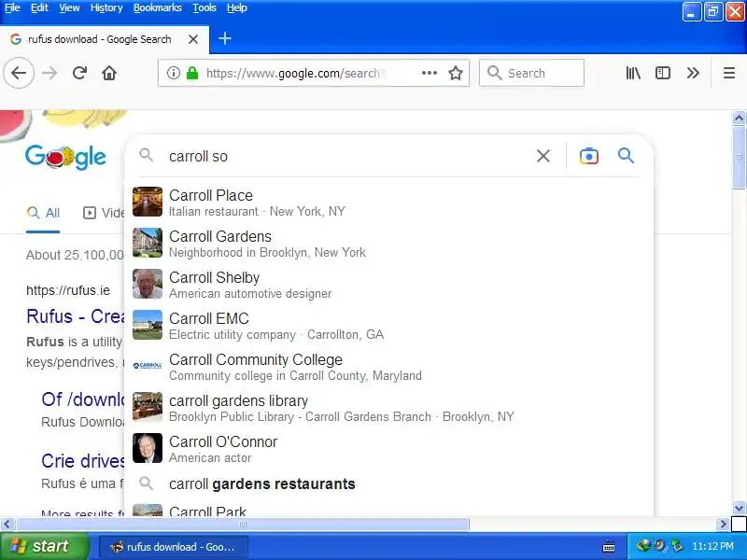Open the Windows start menu

(x=44, y=546)
